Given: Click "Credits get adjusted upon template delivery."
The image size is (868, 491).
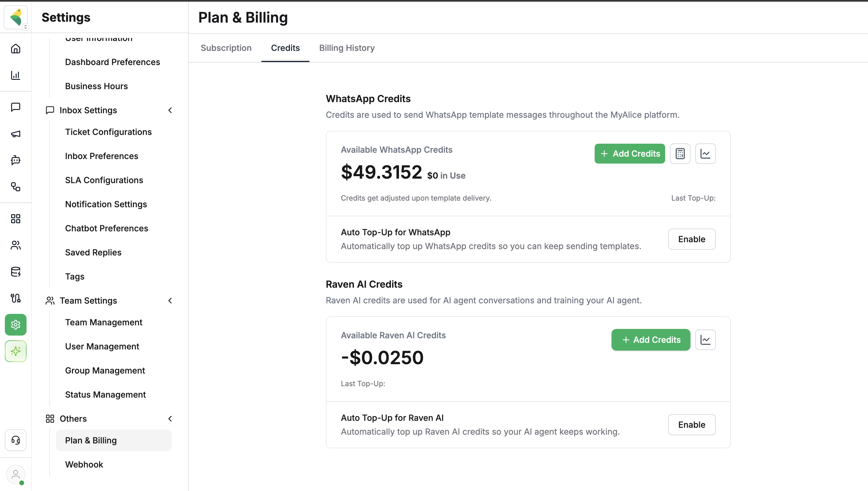Looking at the screenshot, I should pyautogui.click(x=416, y=198).
